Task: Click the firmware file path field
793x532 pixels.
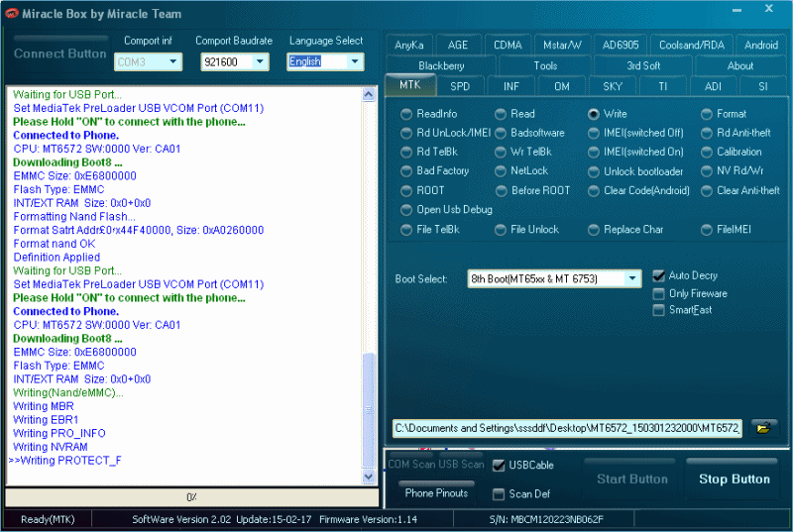Action: pos(567,428)
